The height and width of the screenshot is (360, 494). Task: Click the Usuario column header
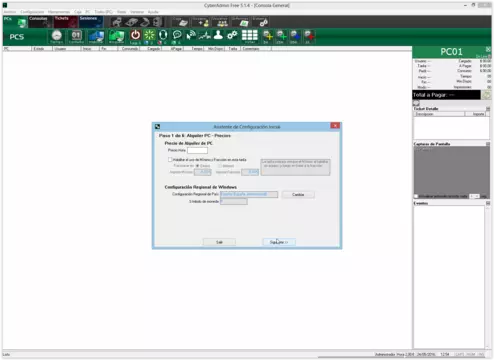tap(67, 49)
